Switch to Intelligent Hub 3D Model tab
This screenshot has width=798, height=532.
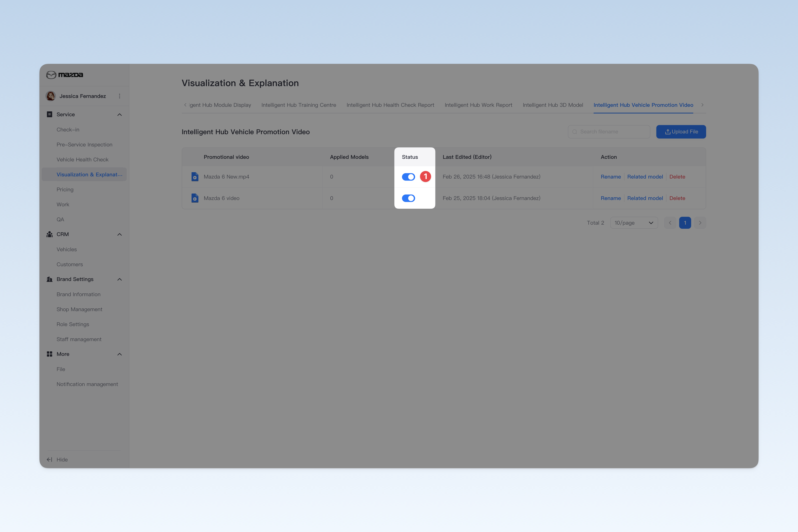553,105
